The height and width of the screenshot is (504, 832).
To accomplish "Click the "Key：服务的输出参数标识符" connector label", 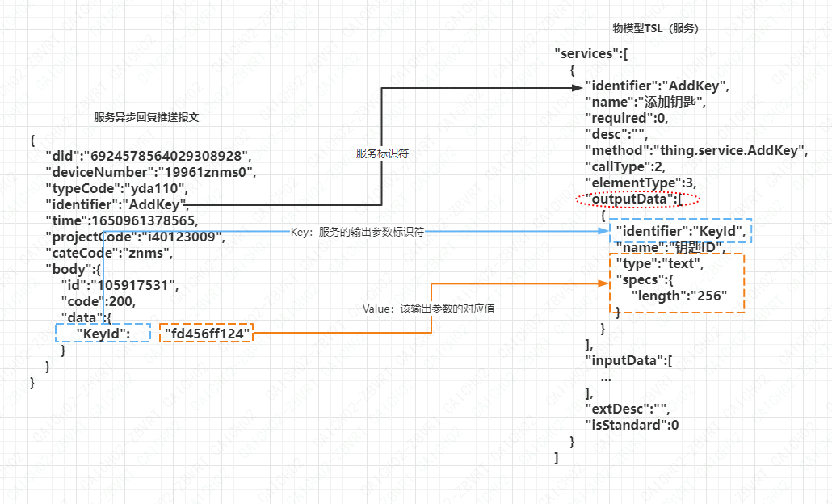I will (357, 232).
